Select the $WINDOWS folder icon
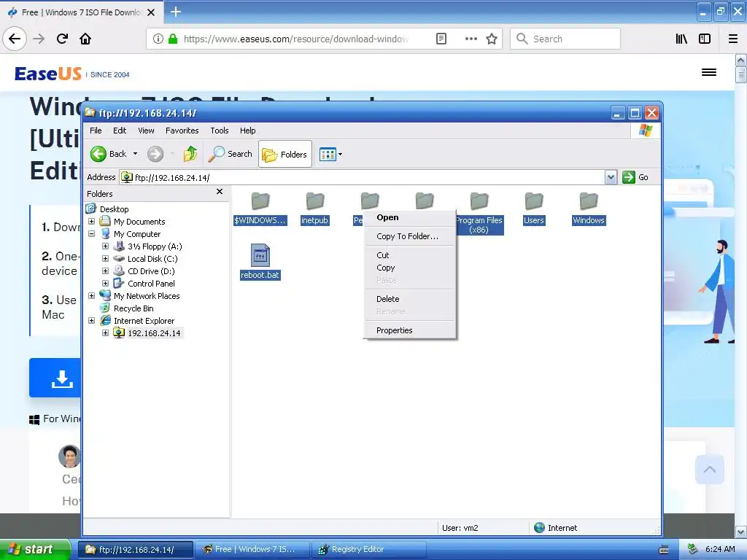The image size is (747, 560). point(260,201)
